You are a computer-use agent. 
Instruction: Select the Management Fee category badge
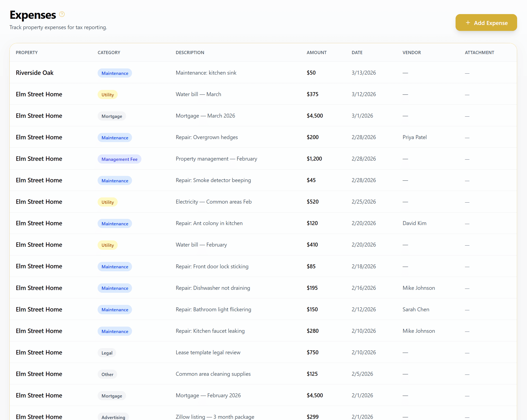coord(119,159)
